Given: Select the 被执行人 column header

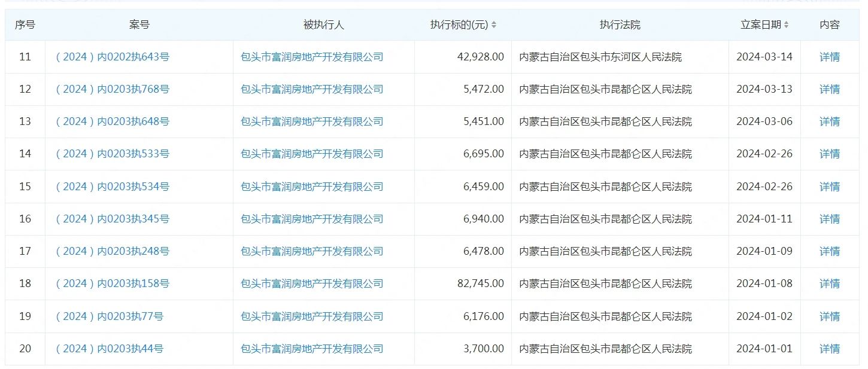Looking at the screenshot, I should pyautogui.click(x=324, y=25).
